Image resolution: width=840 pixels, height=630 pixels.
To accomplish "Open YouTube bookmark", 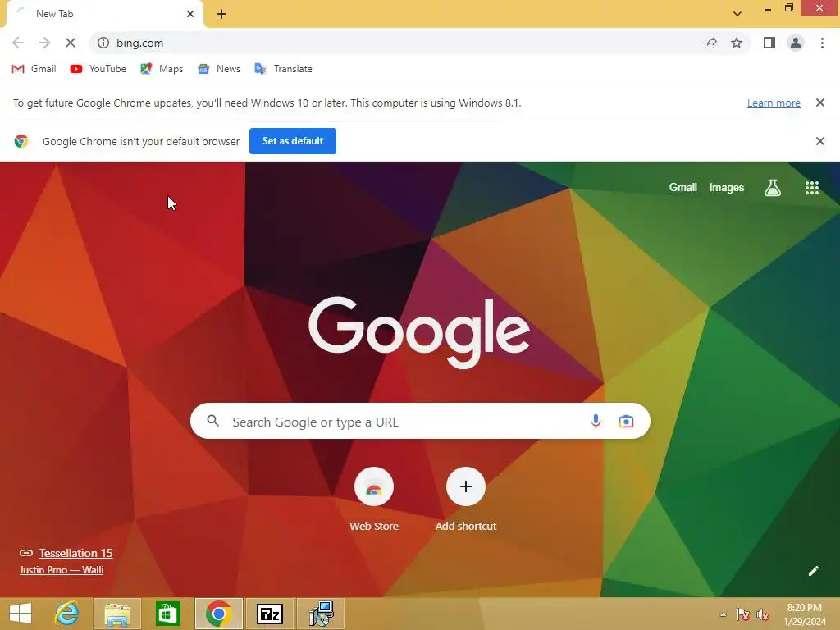I will pyautogui.click(x=98, y=69).
